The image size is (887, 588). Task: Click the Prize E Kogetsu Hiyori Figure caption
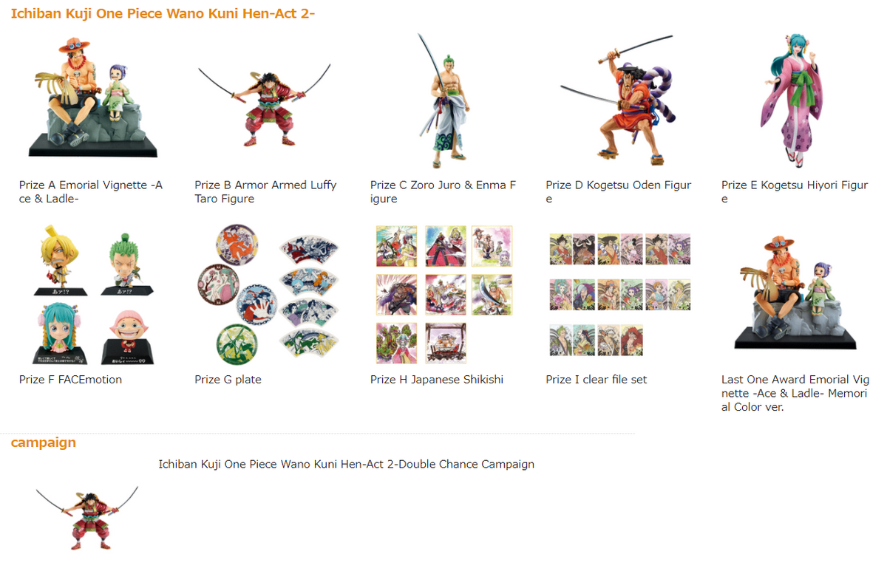[795, 192]
